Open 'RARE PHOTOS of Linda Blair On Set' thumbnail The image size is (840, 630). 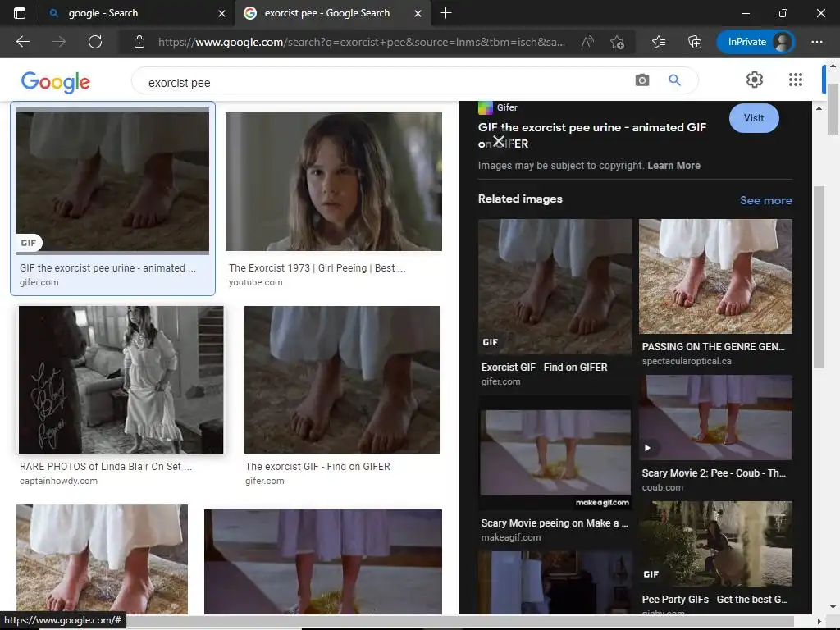coord(121,380)
